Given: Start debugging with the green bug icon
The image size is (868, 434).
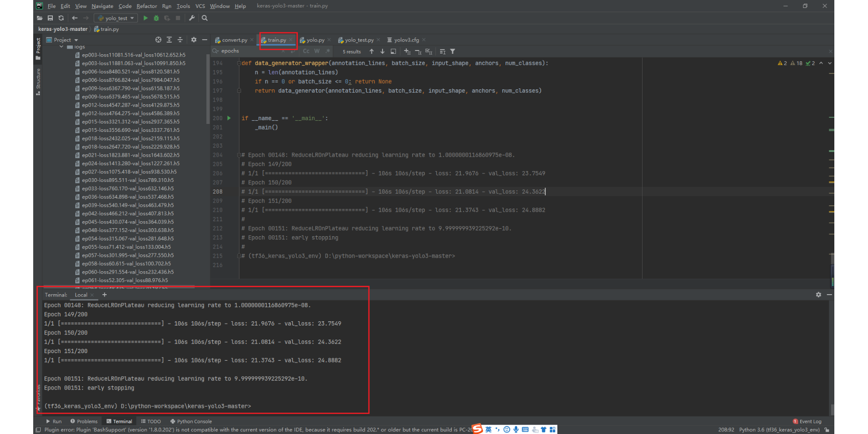Looking at the screenshot, I should click(x=156, y=18).
